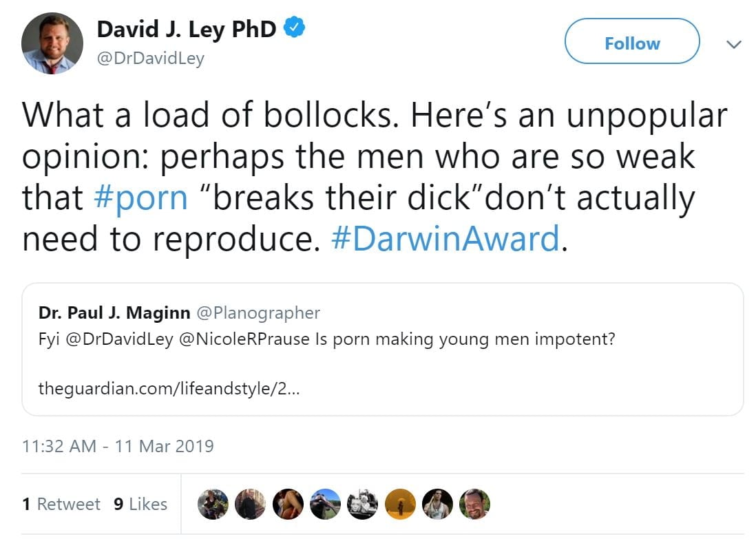Click the 11:32 AM - 11 Mar 2019 timestamp
This screenshot has width=756, height=541.
(118, 446)
